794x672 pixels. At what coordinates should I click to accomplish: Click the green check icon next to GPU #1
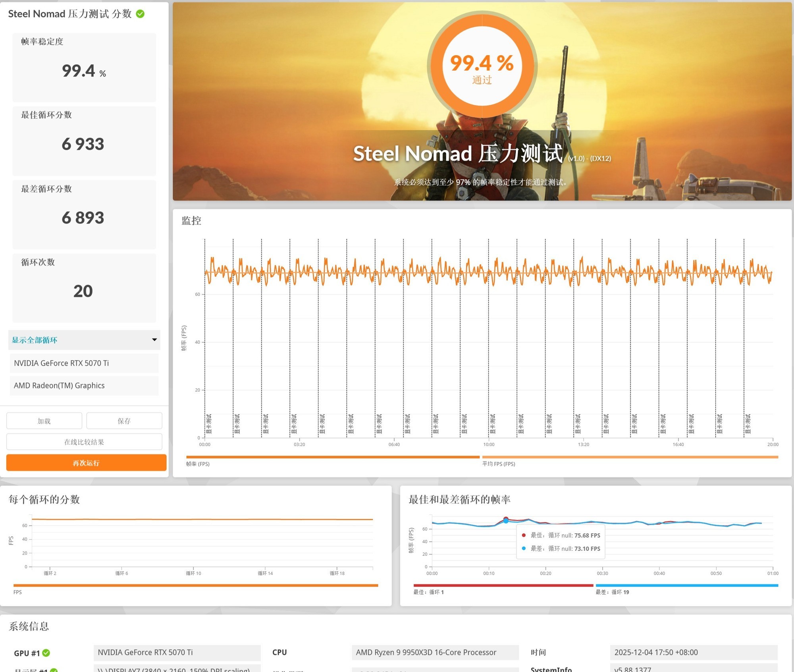click(46, 653)
